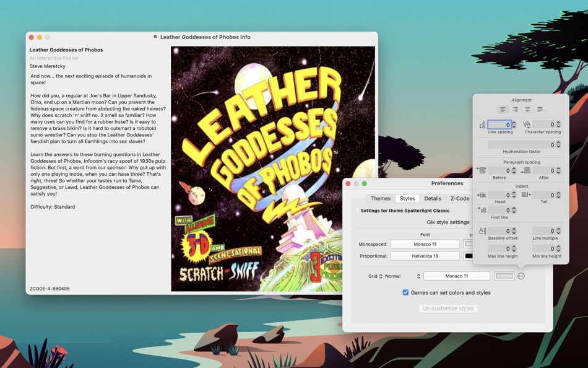Focus the Before paragraph spacing field
The image size is (588, 368).
click(x=499, y=170)
